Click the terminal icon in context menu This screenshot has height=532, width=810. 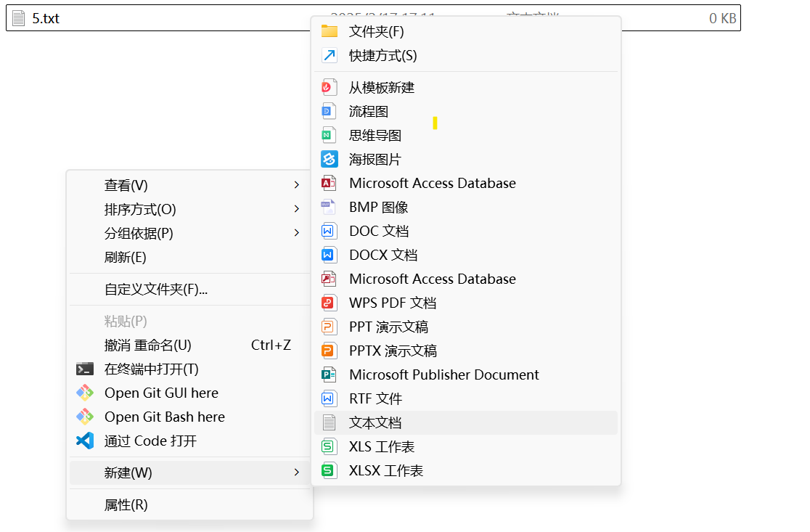(x=85, y=369)
